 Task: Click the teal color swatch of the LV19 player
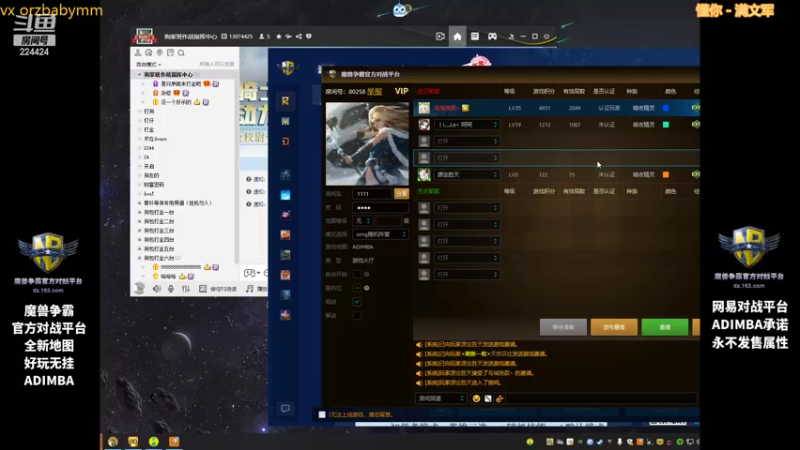pyautogui.click(x=666, y=124)
